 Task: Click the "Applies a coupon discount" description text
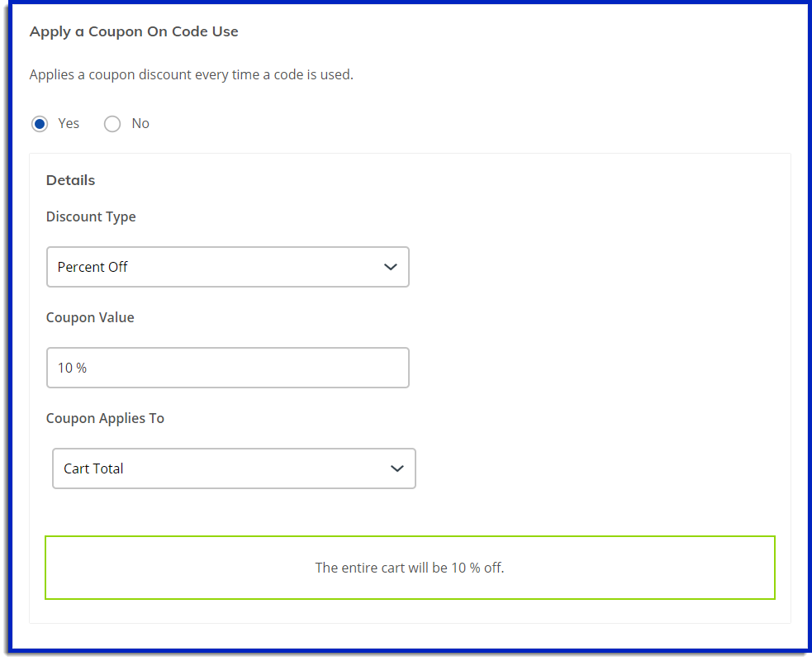tap(191, 74)
